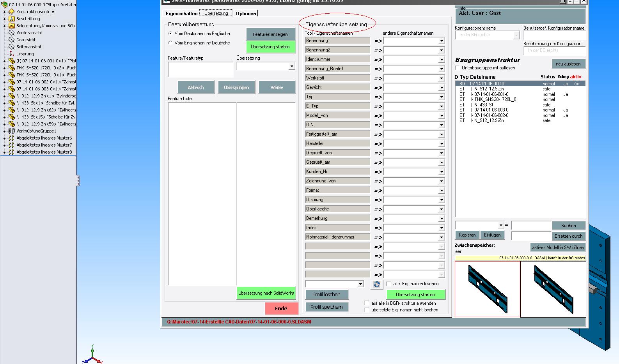Click the Benutzerdef. Konfigurationsname input field
Screen dimensions: 619x364
(554, 35)
